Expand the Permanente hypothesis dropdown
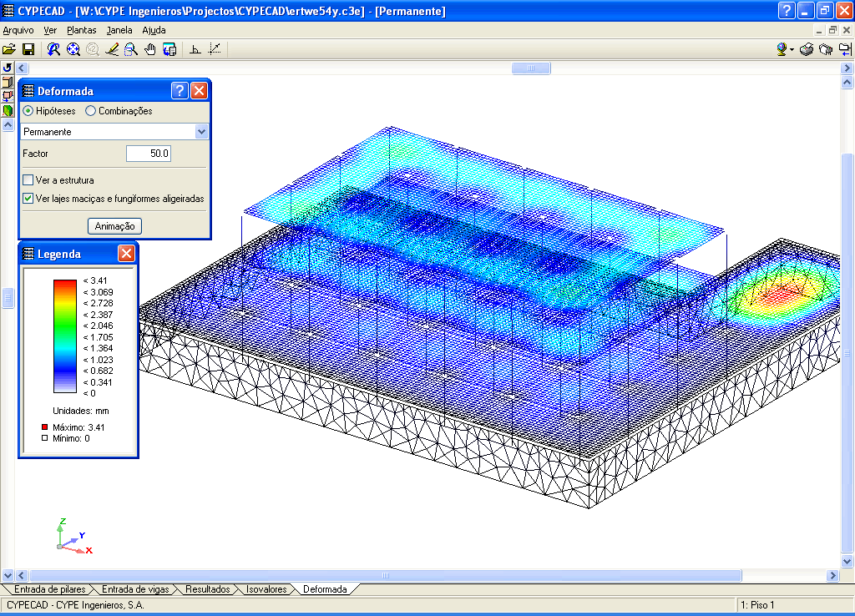 [x=200, y=132]
